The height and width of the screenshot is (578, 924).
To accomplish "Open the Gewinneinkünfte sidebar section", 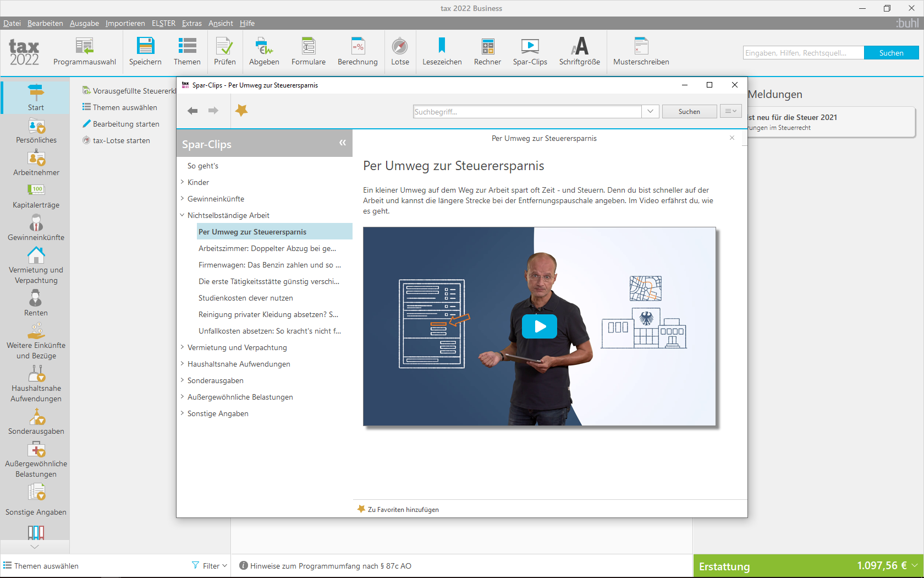I will tap(36, 228).
